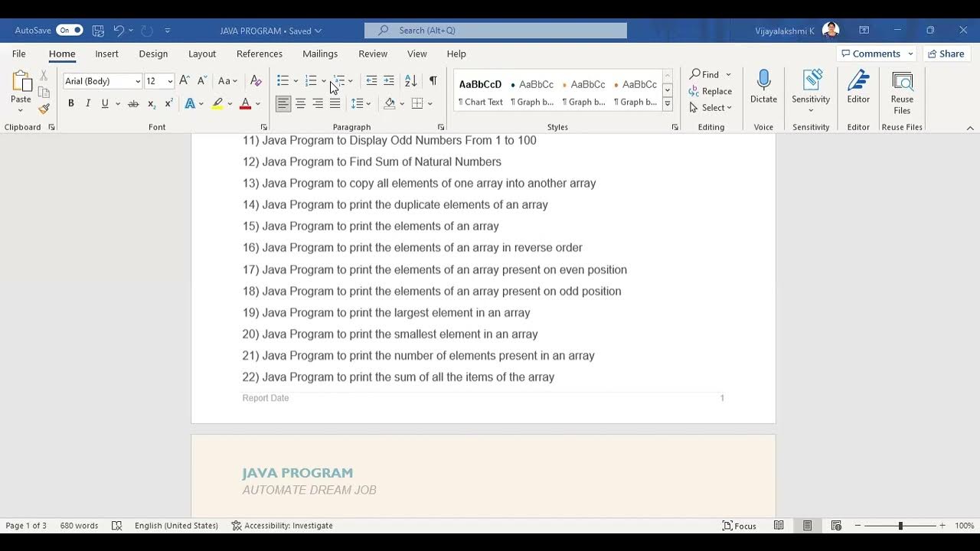Viewport: 980px width, 551px height.
Task: Click the Share button
Action: (x=946, y=54)
